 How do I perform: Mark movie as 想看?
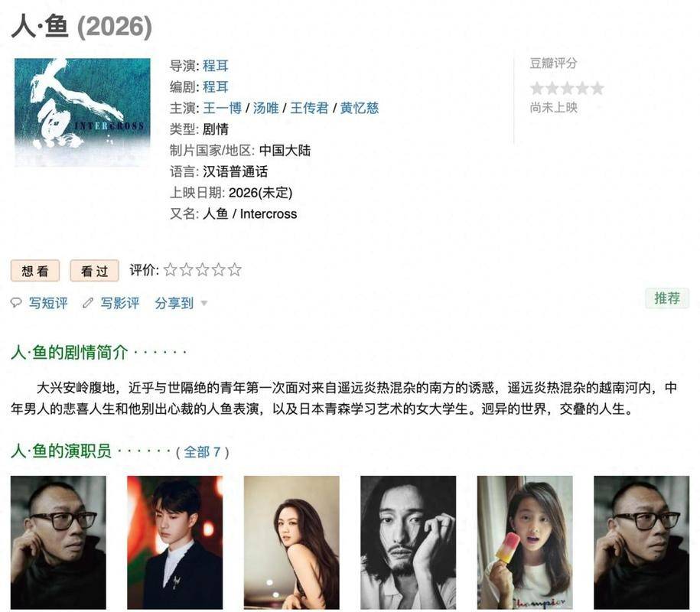tap(35, 271)
